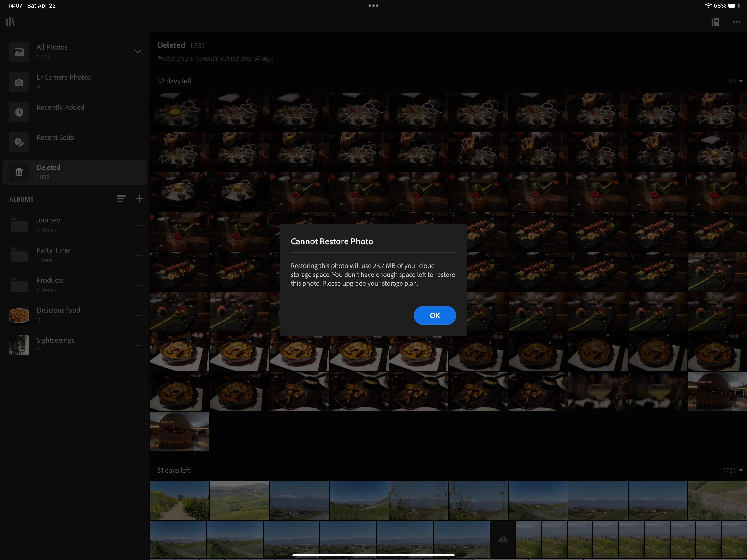Select the Products album folder
The height and width of the screenshot is (560, 747).
(x=19, y=285)
